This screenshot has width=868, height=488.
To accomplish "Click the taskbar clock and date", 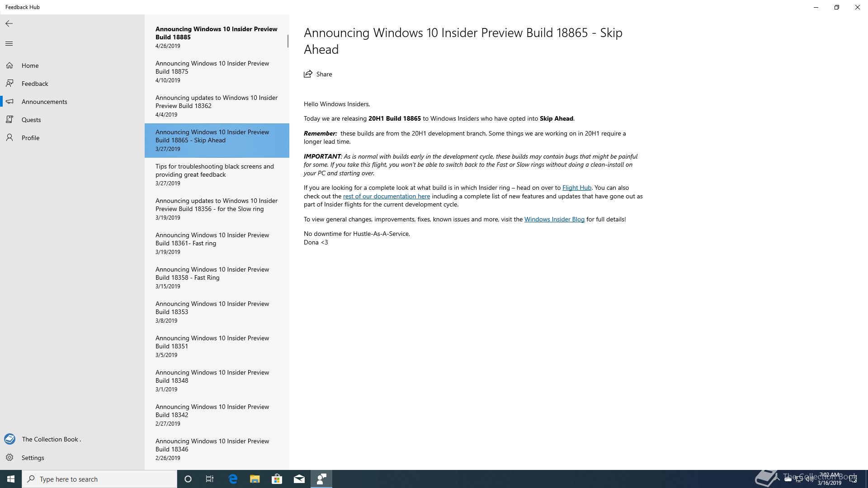I will (x=829, y=479).
